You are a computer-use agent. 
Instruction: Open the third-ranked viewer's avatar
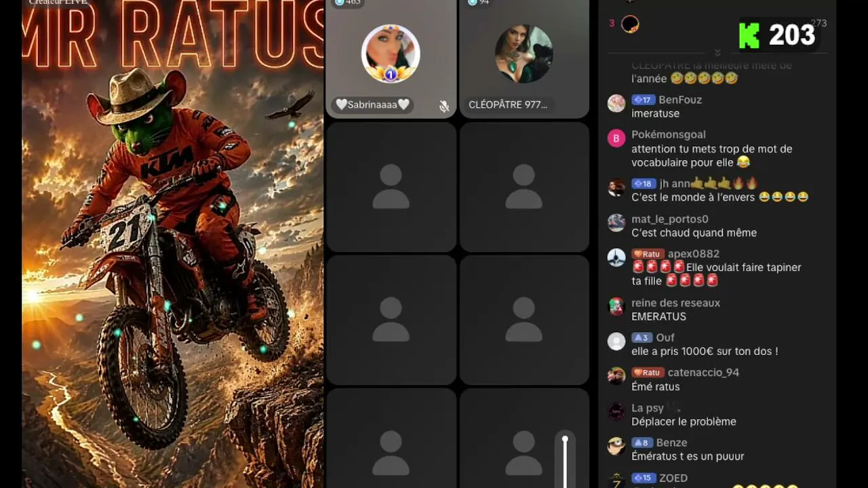click(631, 24)
